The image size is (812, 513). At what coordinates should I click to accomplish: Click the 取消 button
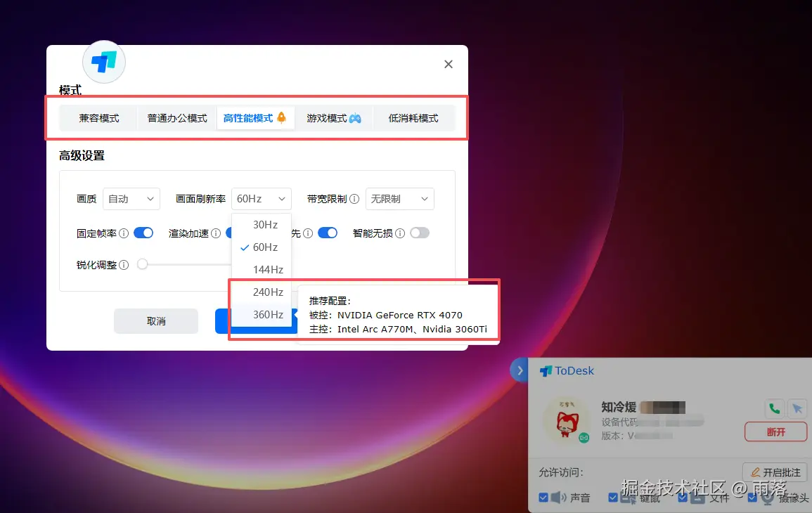pyautogui.click(x=156, y=321)
